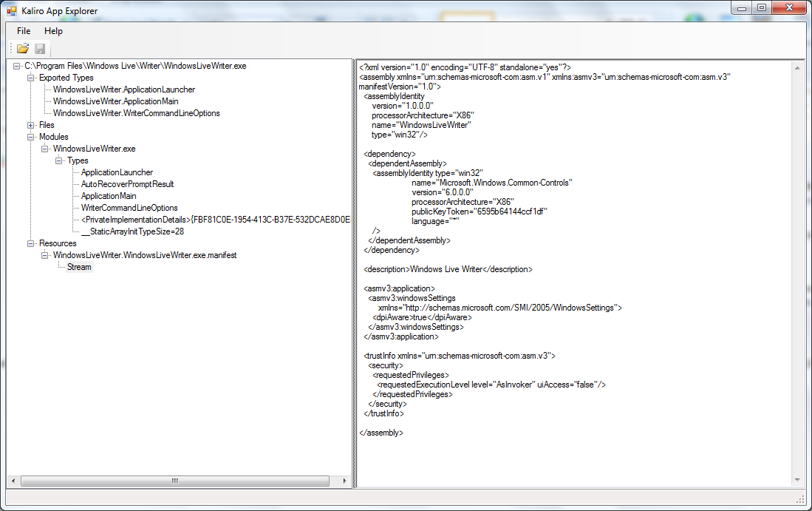Select the Modules tree item
812x511 pixels.
tap(54, 137)
